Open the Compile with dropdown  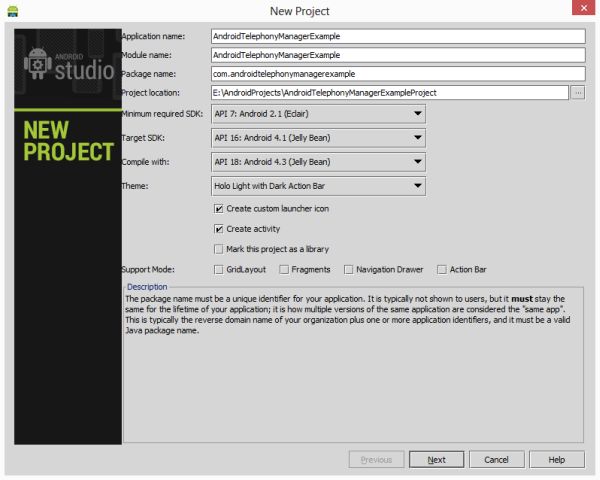click(318, 162)
